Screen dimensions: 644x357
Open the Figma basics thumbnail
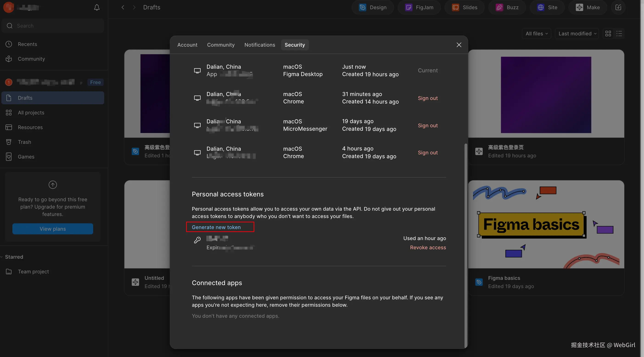(x=546, y=224)
